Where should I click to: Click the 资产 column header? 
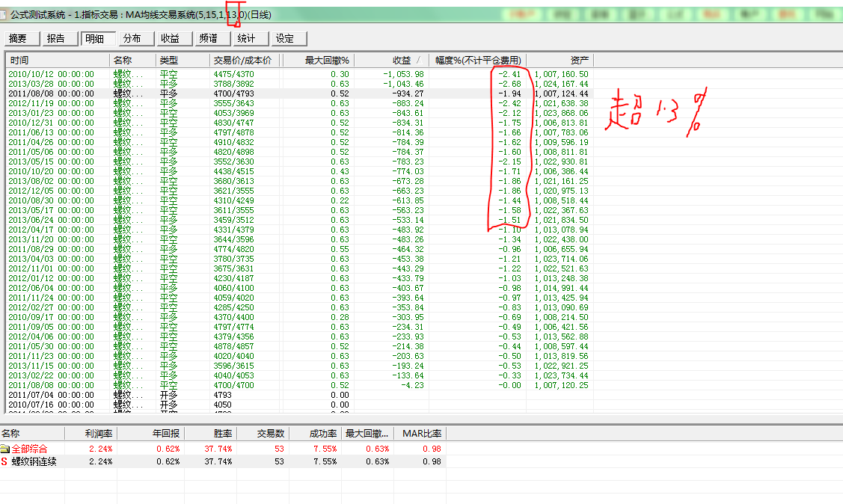560,60
